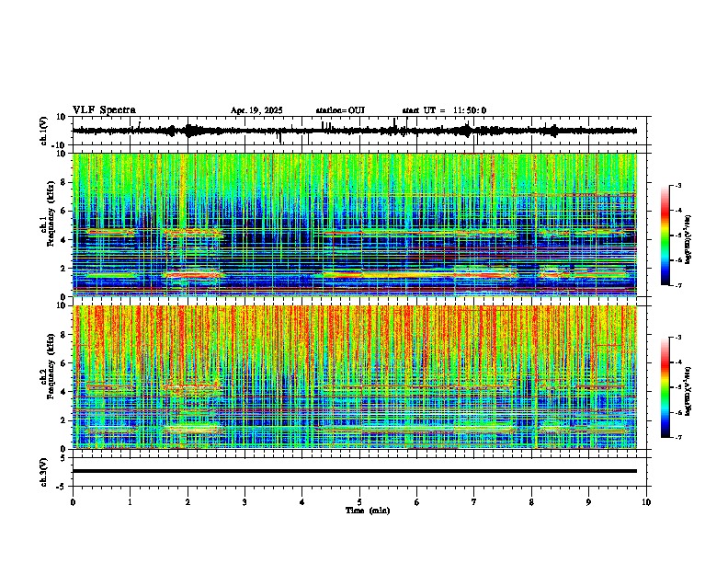728x563 pixels.
Task: Click the "ch.3(V)" axis label
Action: [44, 472]
